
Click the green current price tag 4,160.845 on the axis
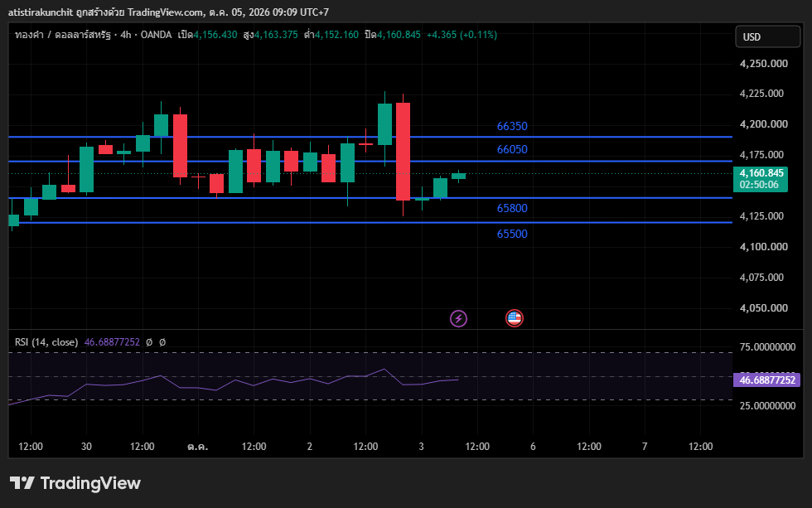point(761,173)
